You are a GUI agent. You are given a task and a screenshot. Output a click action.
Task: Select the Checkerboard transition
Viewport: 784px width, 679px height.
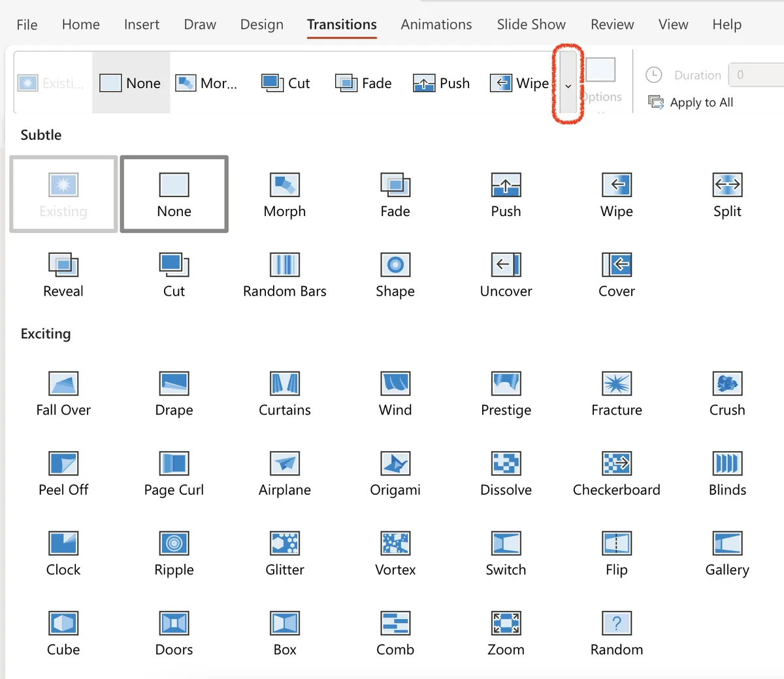click(x=617, y=474)
